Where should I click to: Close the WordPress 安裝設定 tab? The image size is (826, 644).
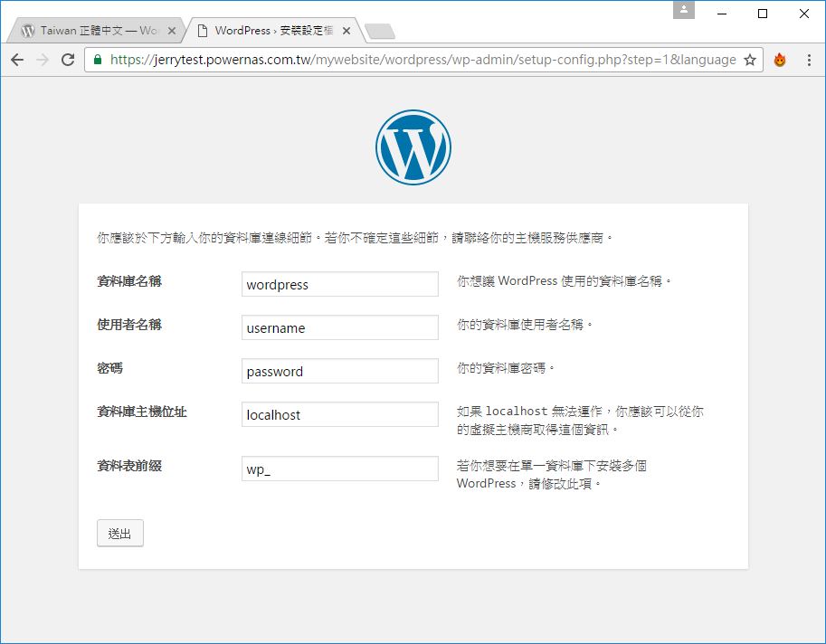(347, 31)
